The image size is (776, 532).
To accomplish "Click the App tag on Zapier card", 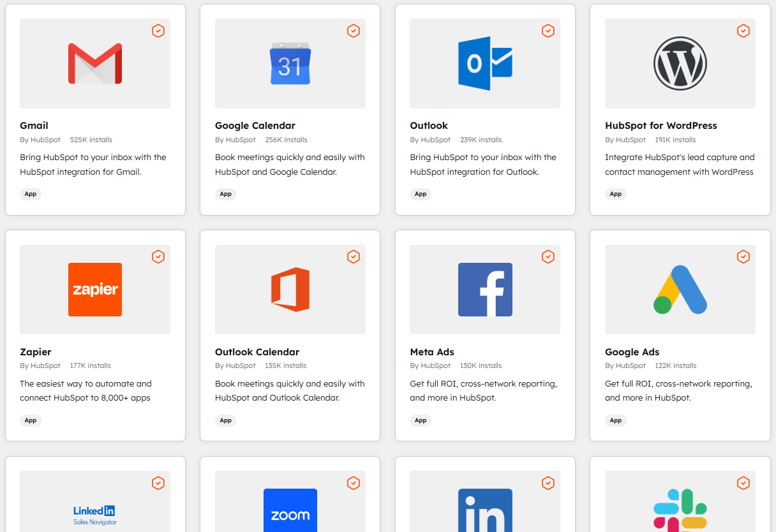I will coord(31,420).
